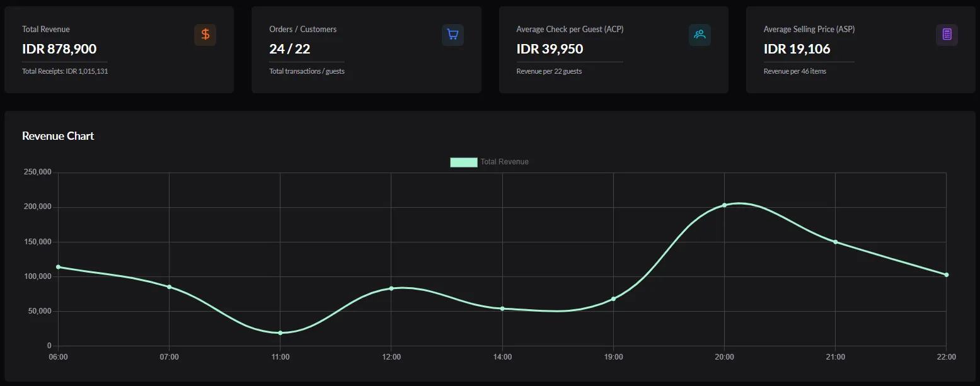The image size is (980, 386).
Task: Click the 06:00 x-axis label
Action: coord(59,357)
